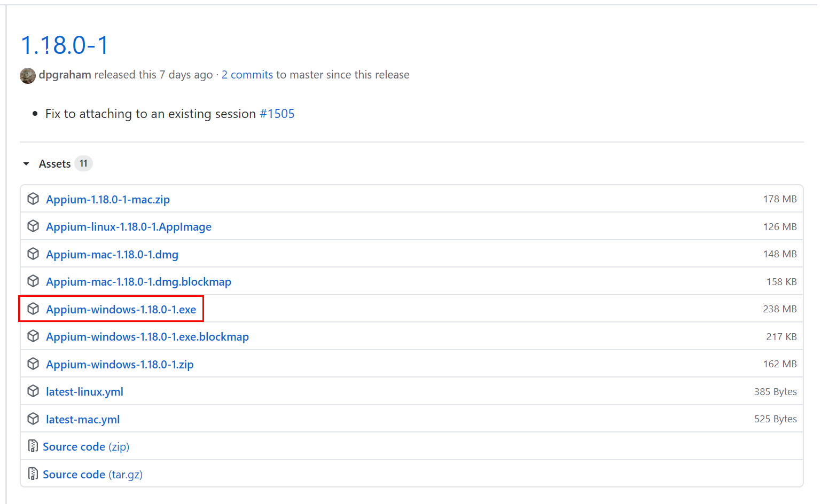This screenshot has height=504, width=829.
Task: Click the 178 MB size text
Action: tap(780, 199)
